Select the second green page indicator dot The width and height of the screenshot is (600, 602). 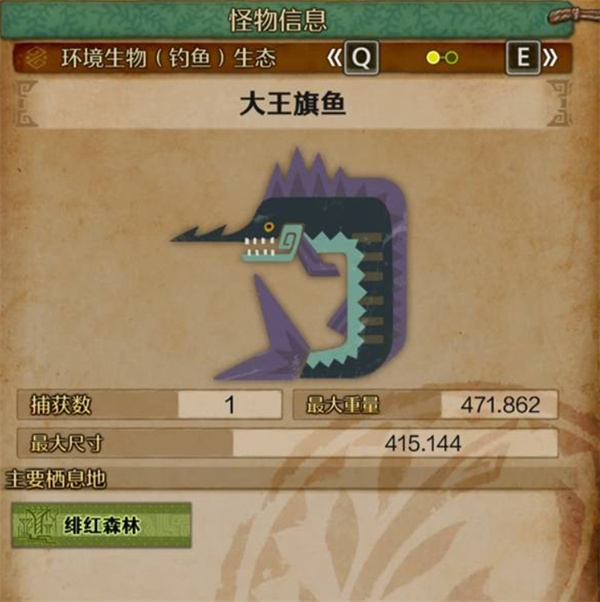click(x=452, y=58)
